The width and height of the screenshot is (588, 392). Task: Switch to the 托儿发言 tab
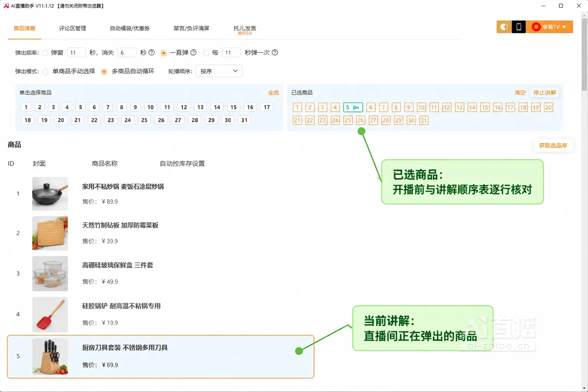tap(245, 28)
